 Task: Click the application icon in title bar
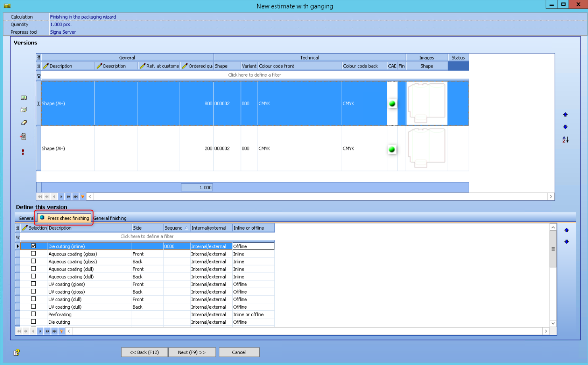pos(7,6)
